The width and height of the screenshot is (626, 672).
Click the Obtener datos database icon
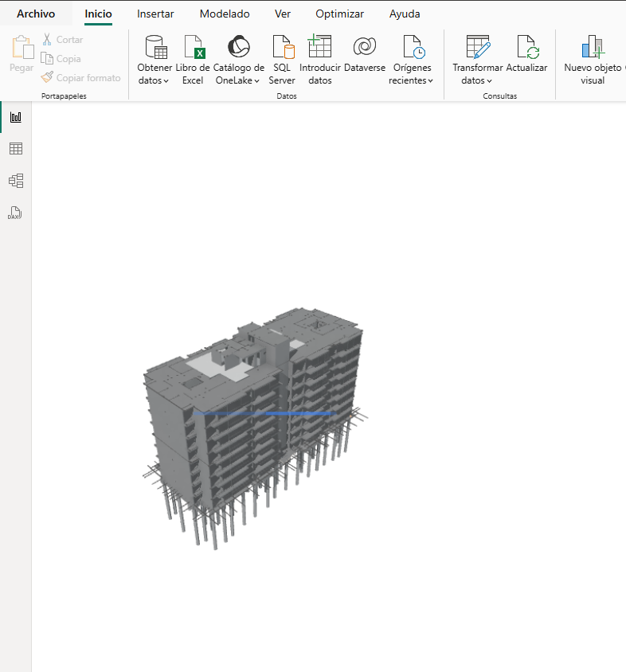[156, 47]
